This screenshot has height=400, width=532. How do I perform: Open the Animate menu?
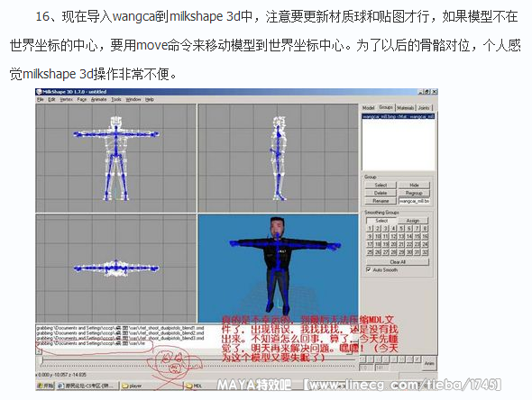98,99
